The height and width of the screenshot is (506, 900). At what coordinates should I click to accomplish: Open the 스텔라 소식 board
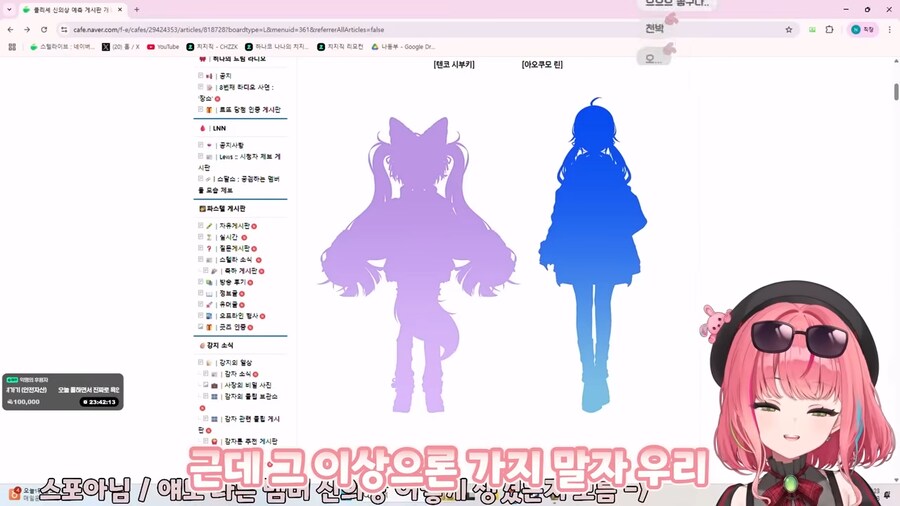pos(235,260)
